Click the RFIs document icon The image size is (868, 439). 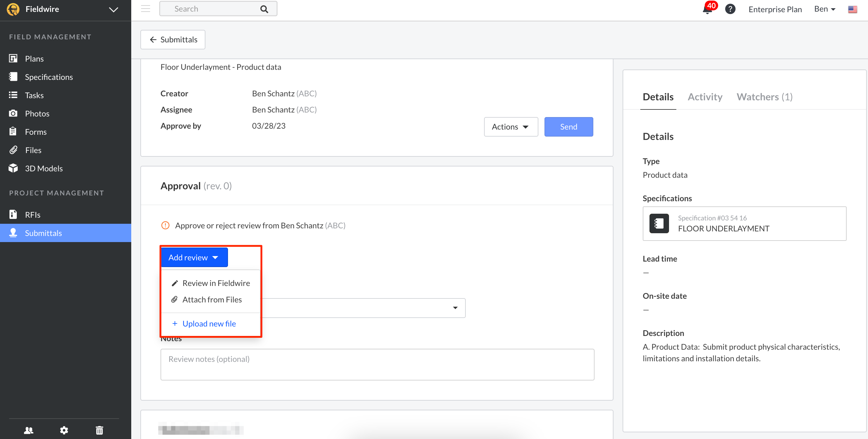pos(13,214)
